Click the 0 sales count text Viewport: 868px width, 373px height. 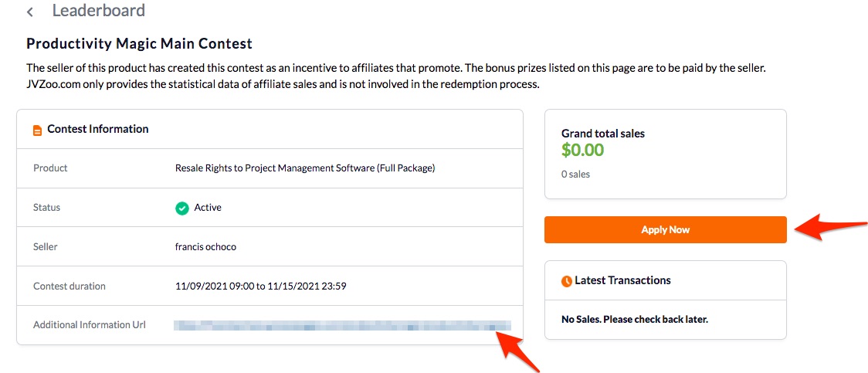(x=576, y=175)
